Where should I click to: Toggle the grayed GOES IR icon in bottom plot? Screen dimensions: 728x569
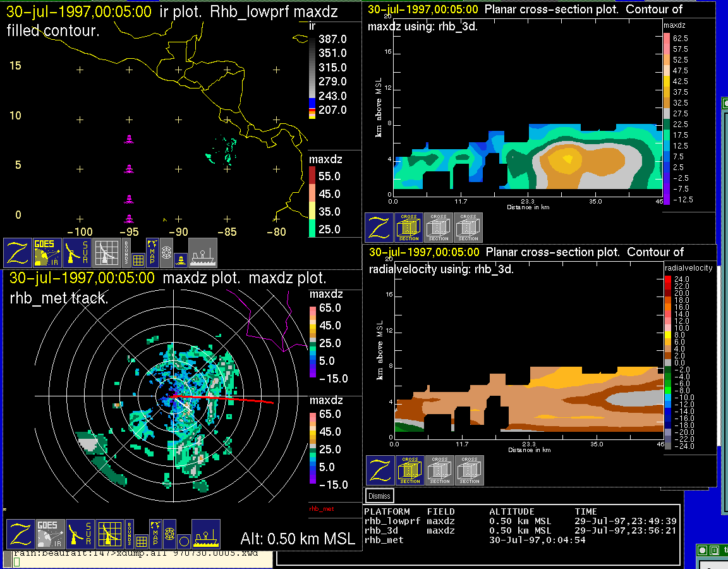(49, 534)
